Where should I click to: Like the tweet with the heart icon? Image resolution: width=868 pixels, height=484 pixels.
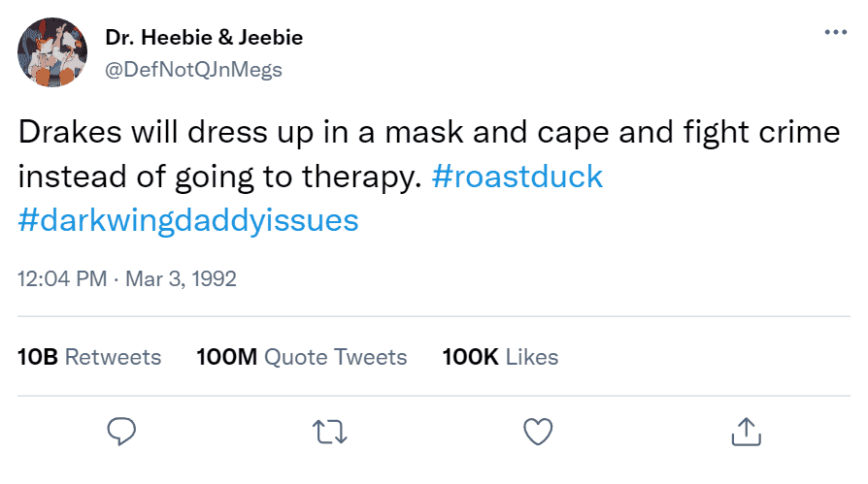[x=537, y=430]
